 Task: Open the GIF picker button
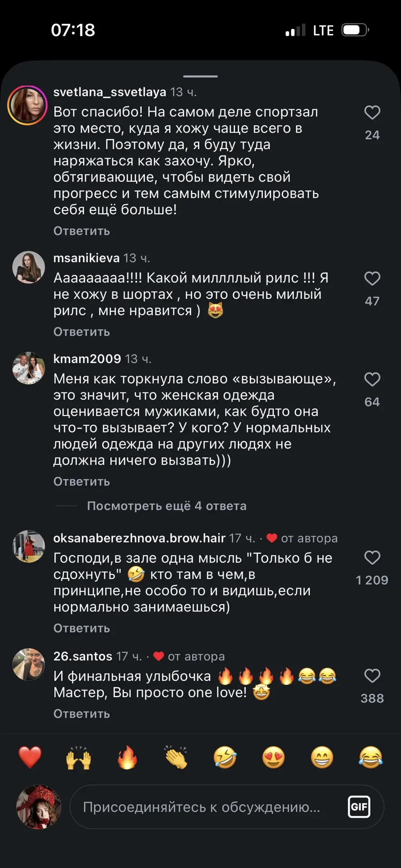(x=359, y=807)
